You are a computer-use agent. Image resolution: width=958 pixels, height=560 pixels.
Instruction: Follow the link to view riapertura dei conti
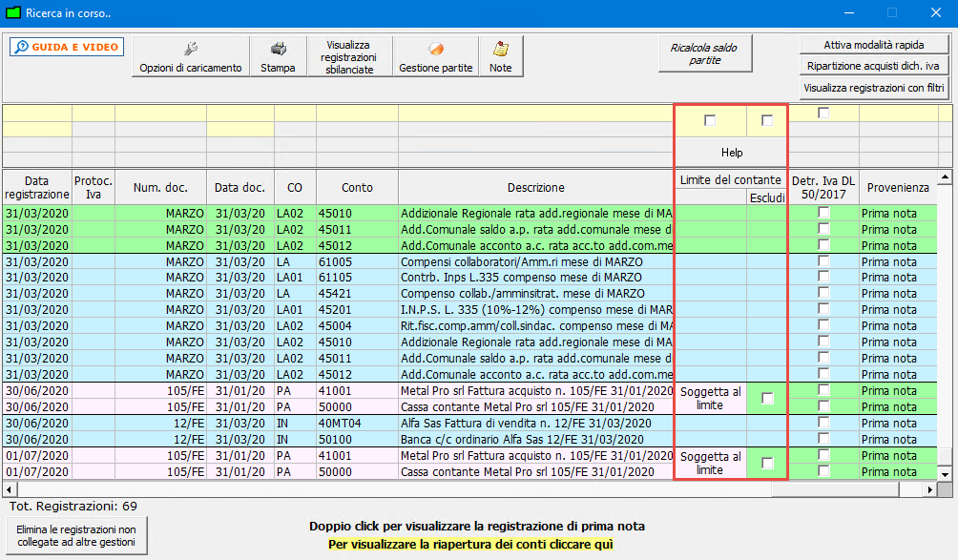pyautogui.click(x=470, y=544)
